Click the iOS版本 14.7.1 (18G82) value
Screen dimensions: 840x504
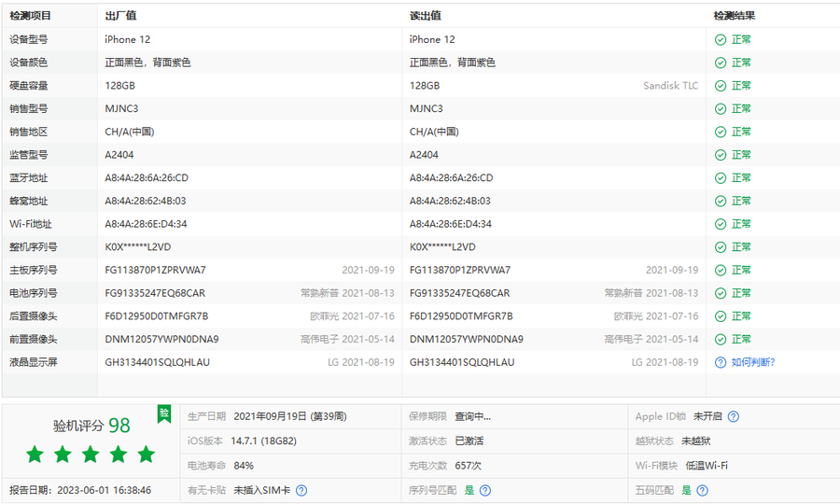[x=263, y=441]
